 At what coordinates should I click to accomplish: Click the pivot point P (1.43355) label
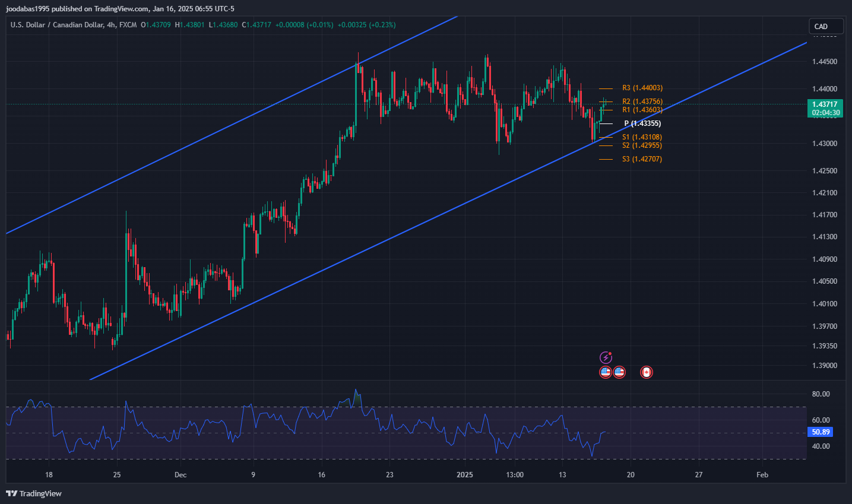pos(642,123)
